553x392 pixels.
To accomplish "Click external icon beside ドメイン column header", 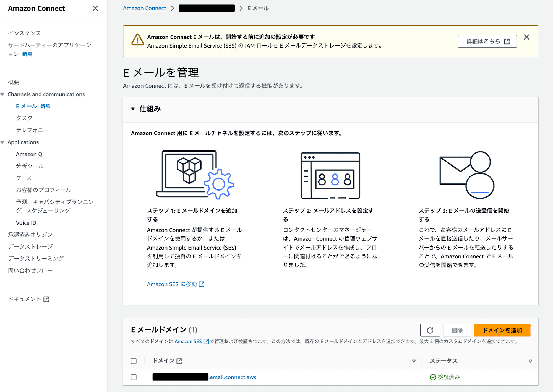I will [x=179, y=361].
